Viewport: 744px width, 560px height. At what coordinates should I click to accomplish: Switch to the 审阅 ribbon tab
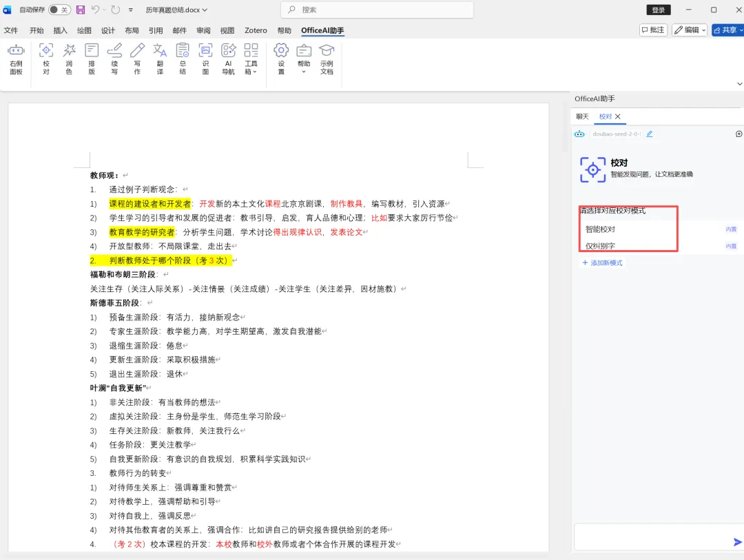tap(203, 30)
